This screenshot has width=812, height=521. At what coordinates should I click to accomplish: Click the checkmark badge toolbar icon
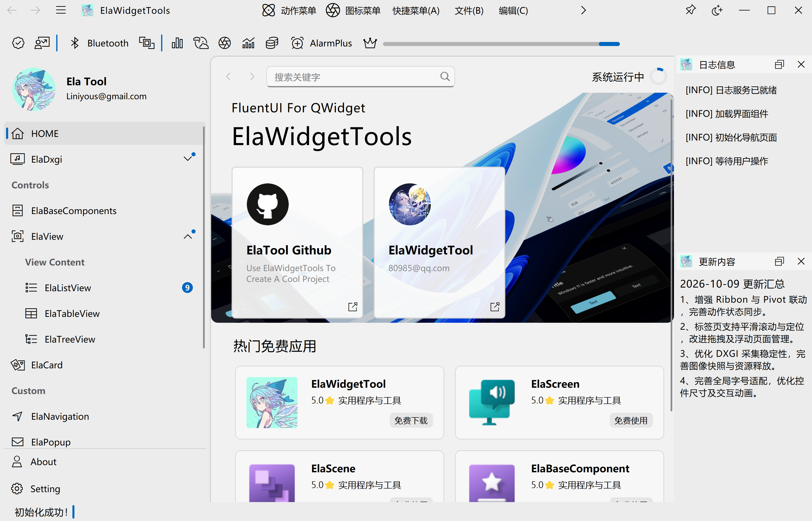click(18, 43)
